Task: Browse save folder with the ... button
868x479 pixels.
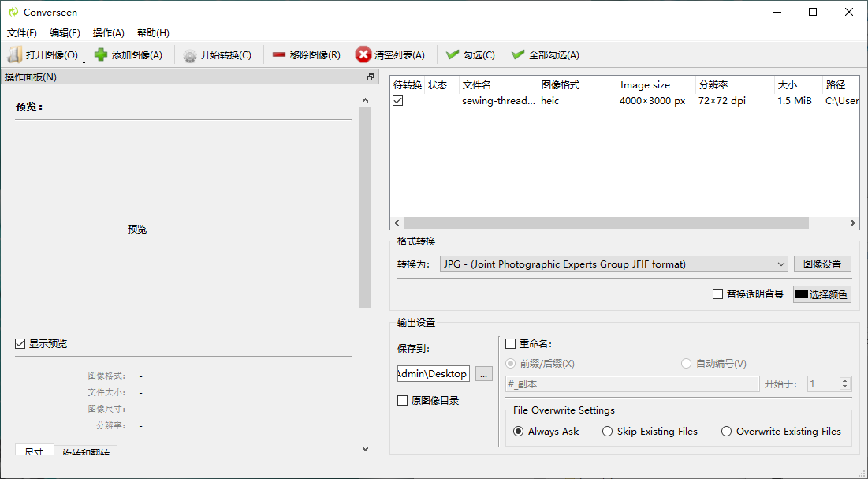Action: 483,373
